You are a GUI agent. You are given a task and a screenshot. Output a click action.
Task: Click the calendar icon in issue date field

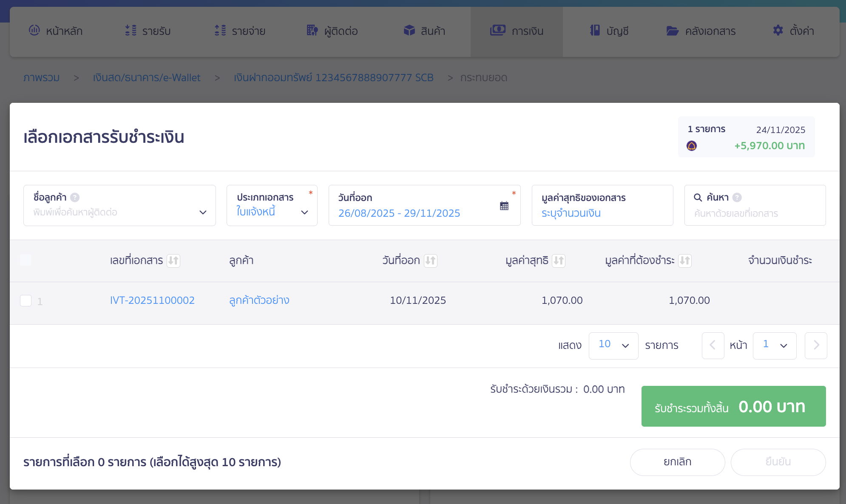point(504,206)
